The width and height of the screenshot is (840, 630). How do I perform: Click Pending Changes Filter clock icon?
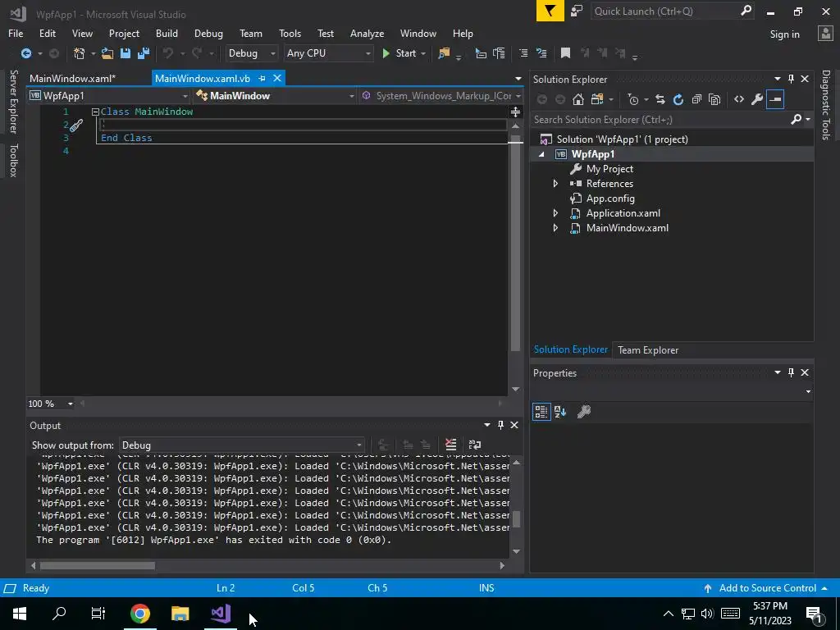pyautogui.click(x=633, y=99)
